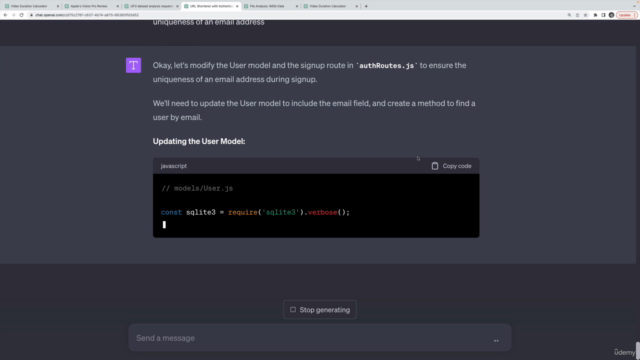Expand the tab search dropdown
The width and height of the screenshot is (640, 360).
click(x=634, y=6)
